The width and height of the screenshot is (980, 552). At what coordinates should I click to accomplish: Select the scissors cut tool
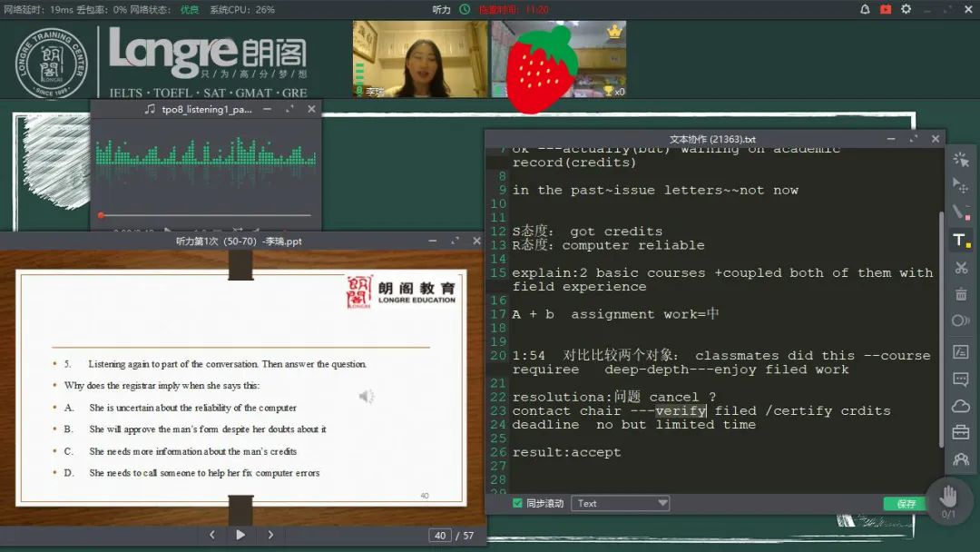pyautogui.click(x=959, y=268)
